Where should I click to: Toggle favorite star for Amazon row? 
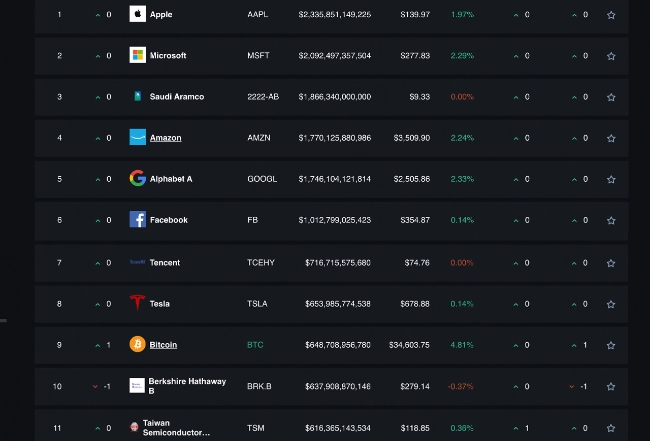(x=611, y=138)
